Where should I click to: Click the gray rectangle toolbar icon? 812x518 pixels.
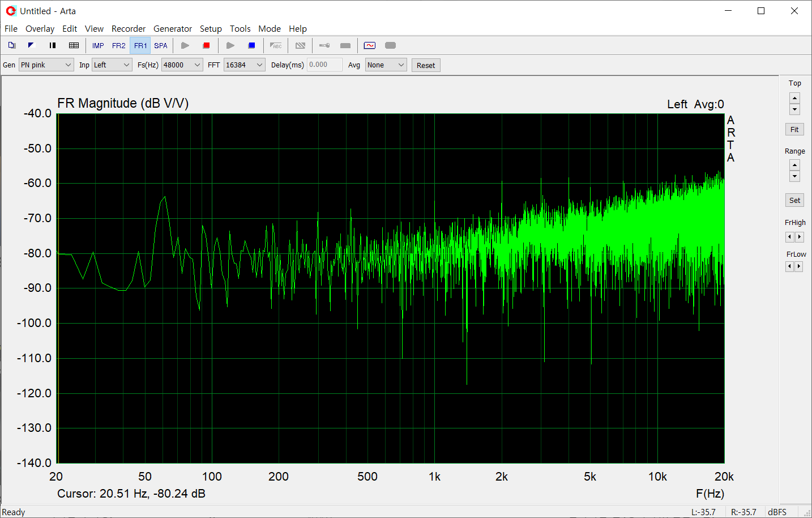(345, 45)
